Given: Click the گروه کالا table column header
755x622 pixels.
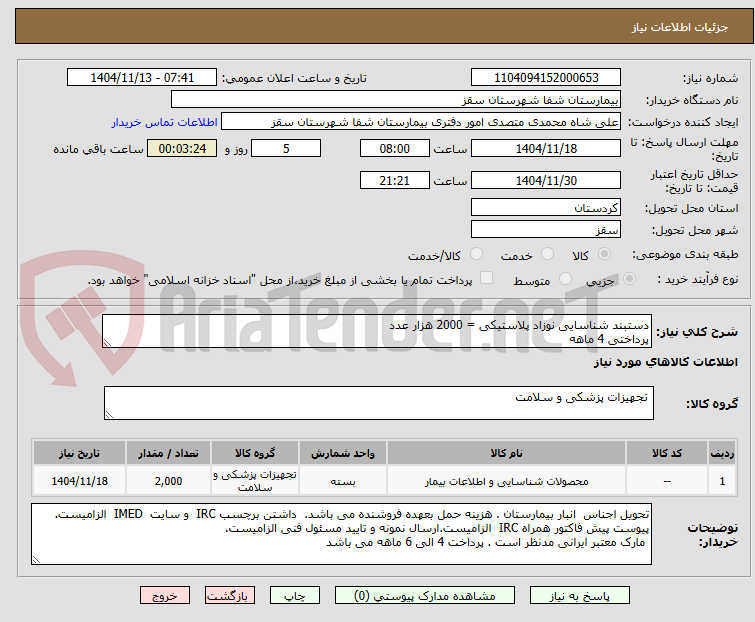Looking at the screenshot, I should pyautogui.click(x=255, y=453).
